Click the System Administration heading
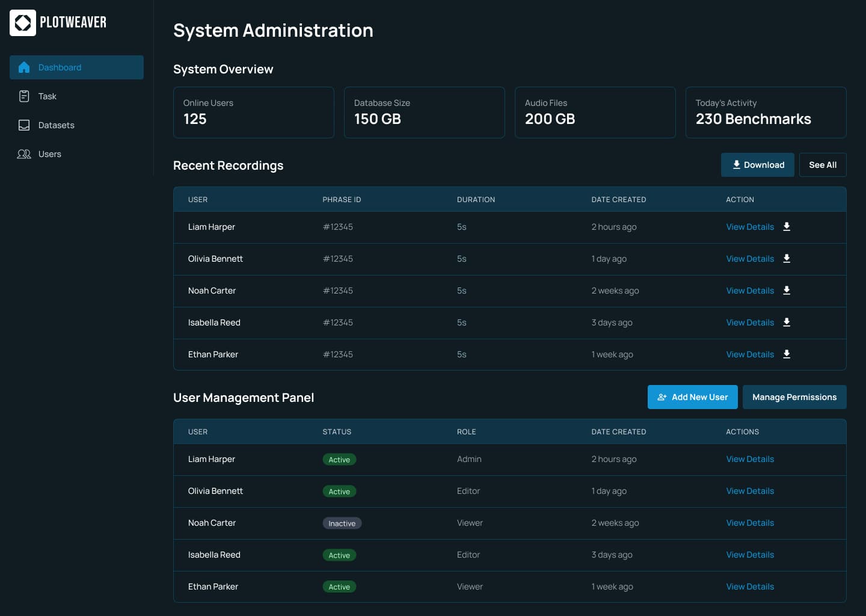The image size is (866, 616). click(273, 31)
